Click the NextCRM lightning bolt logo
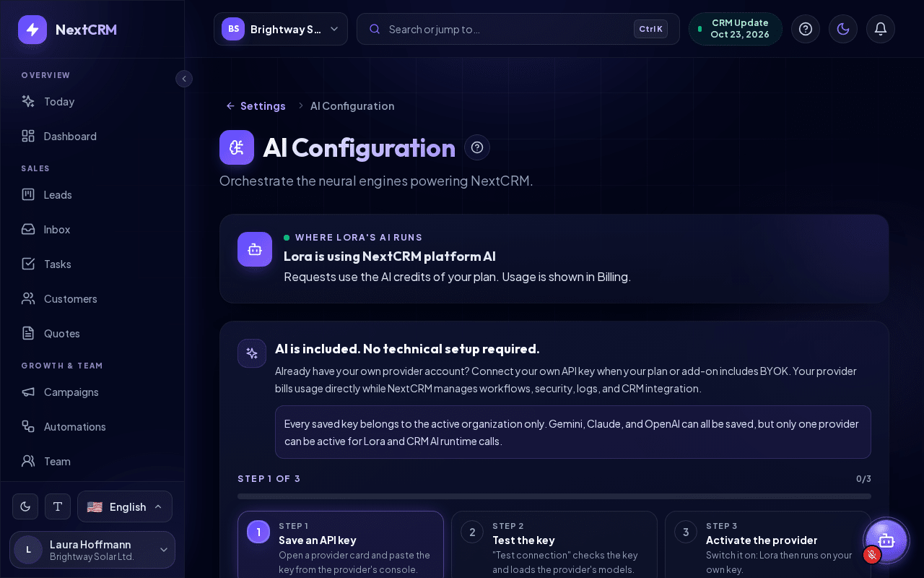Image resolution: width=924 pixels, height=578 pixels. (32, 30)
